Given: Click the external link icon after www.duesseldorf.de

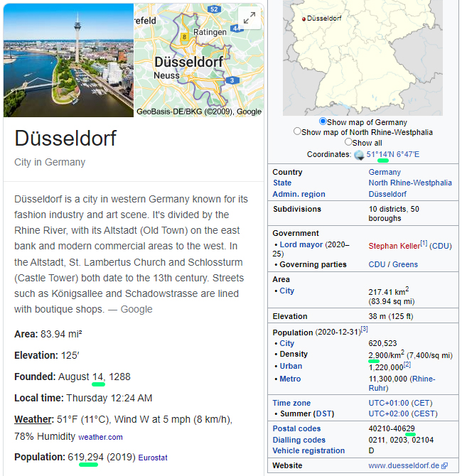Looking at the screenshot, I should click(445, 465).
